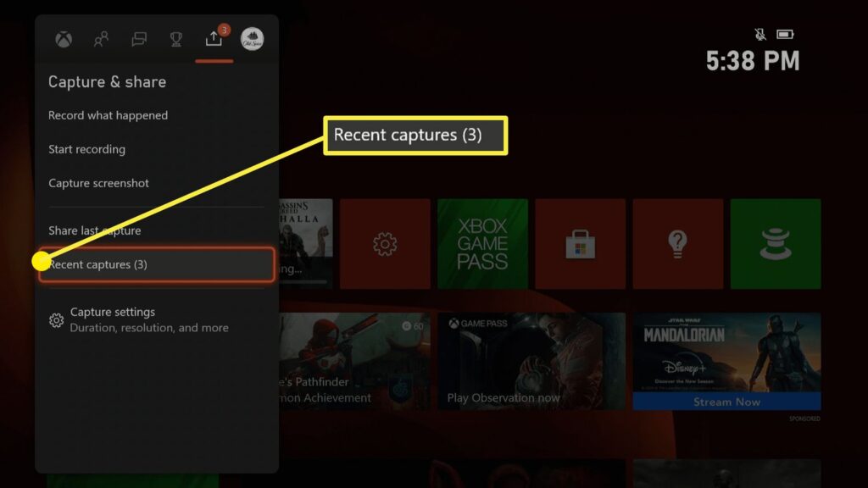
Task: Open the Tips lightbulb tile
Action: click(x=677, y=244)
